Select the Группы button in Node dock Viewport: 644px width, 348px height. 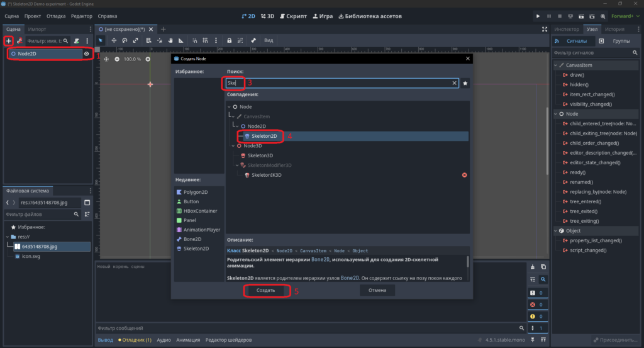617,41
